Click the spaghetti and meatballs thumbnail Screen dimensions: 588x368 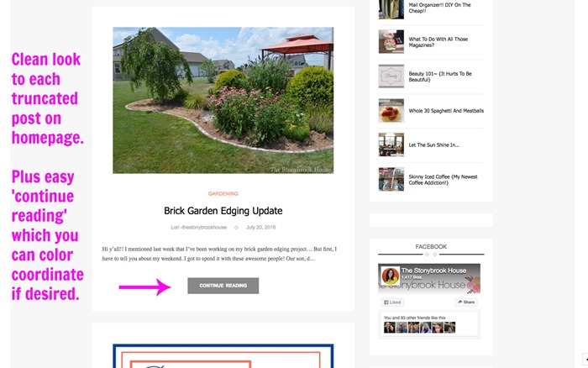(x=391, y=111)
